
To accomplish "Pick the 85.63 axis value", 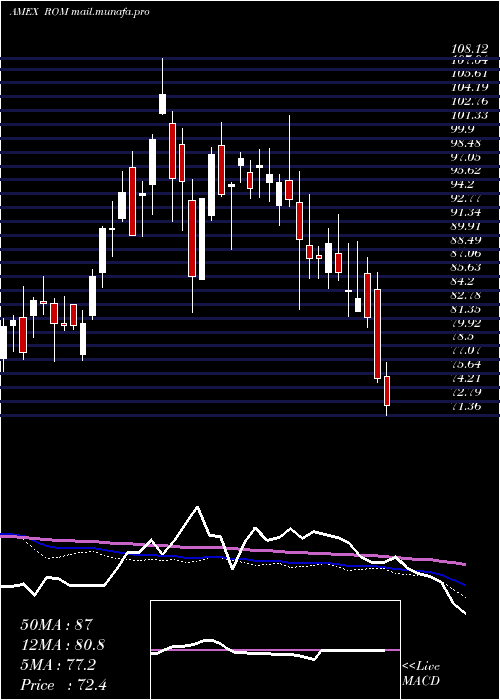I will coord(466,267).
